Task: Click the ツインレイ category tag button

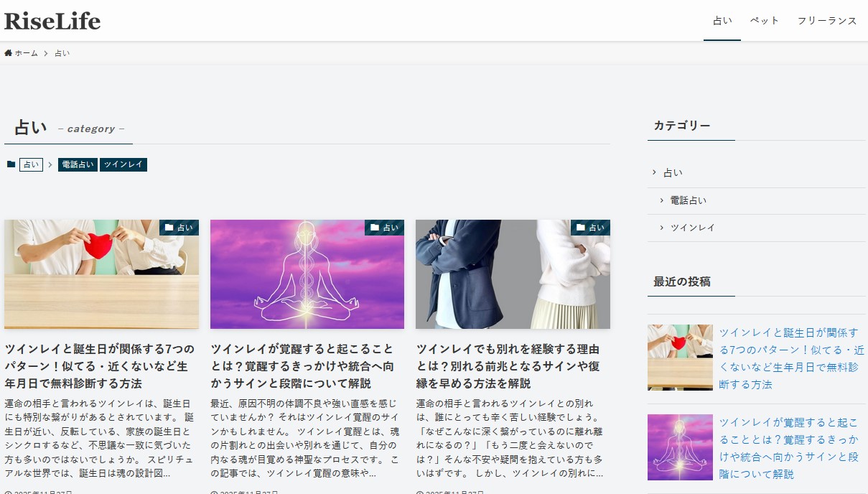Action: click(123, 164)
